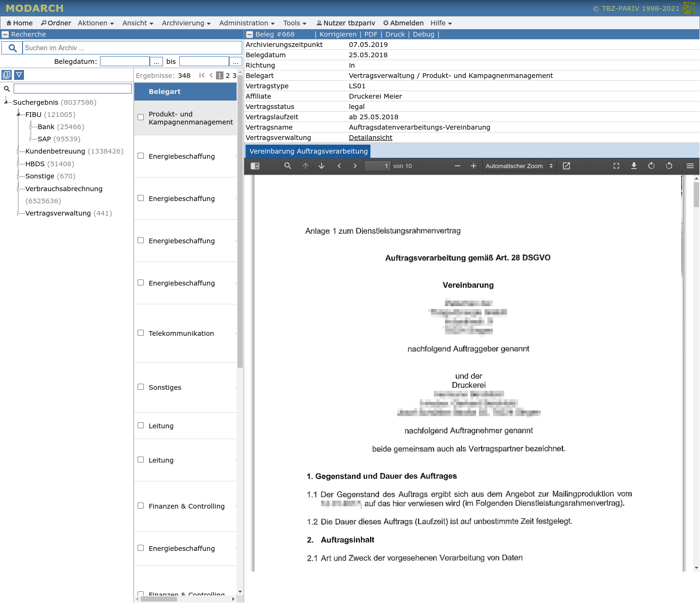Click the Druck link
This screenshot has width=700, height=603.
(x=395, y=34)
